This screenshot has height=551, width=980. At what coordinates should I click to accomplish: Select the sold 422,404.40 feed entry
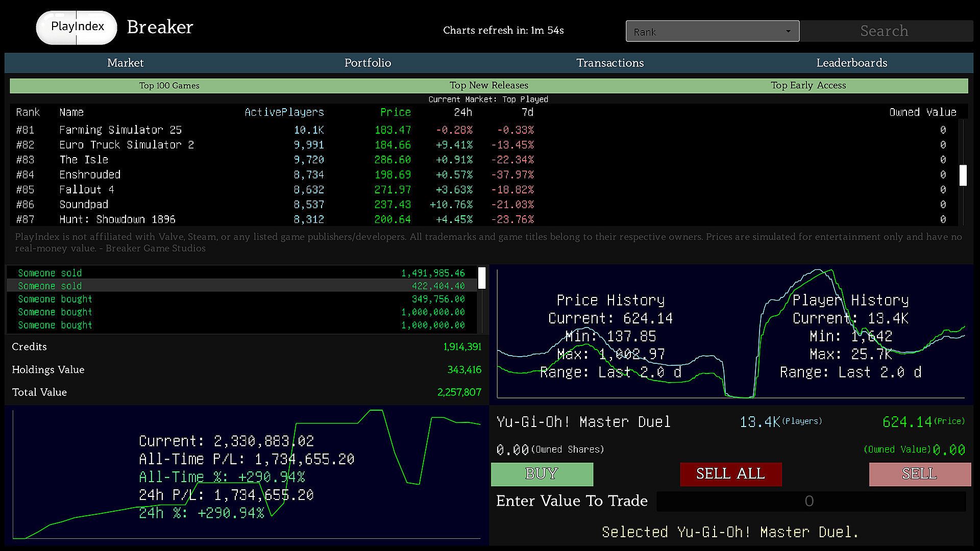pos(242,286)
